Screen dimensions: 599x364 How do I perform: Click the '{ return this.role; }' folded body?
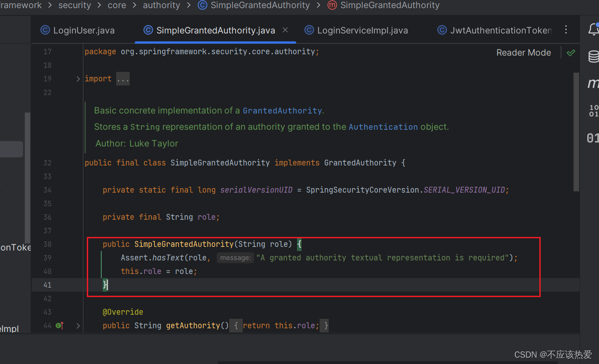pos(279,326)
